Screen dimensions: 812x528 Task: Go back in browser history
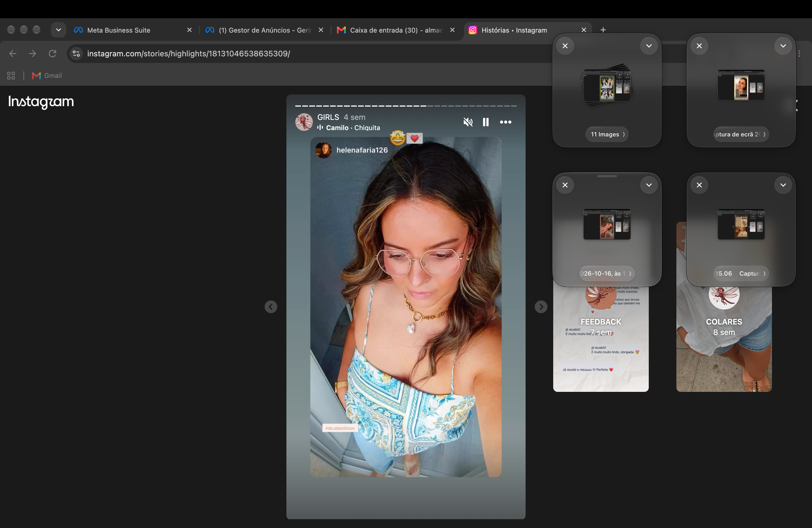click(13, 54)
